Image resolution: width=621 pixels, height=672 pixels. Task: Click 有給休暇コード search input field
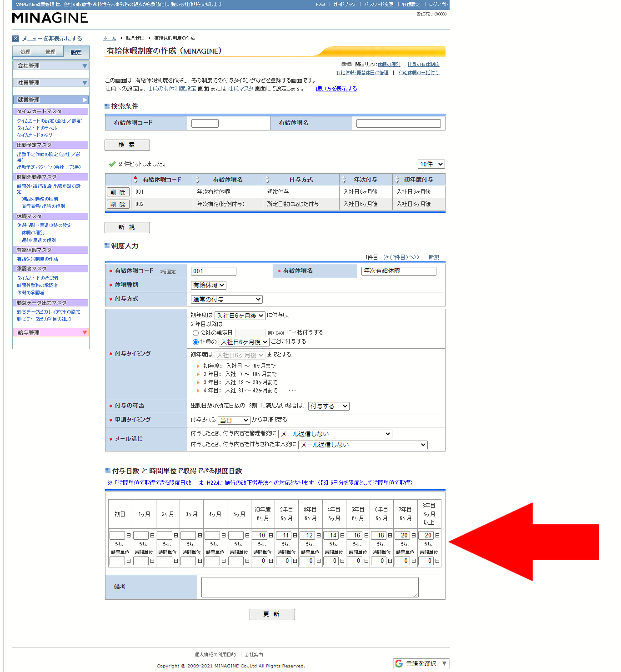[205, 123]
